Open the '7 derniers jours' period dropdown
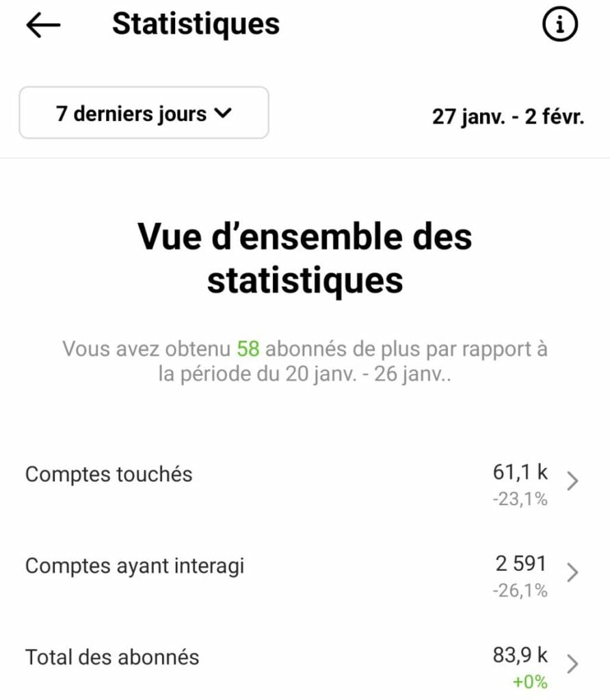Screen dimensions: 610x700 tap(144, 113)
